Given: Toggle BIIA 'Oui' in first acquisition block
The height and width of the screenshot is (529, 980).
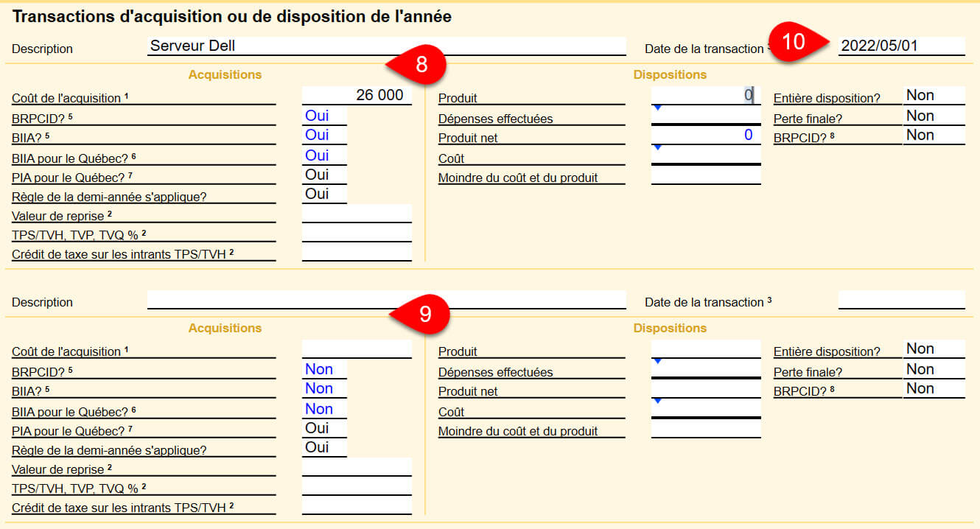Looking at the screenshot, I should [324, 135].
